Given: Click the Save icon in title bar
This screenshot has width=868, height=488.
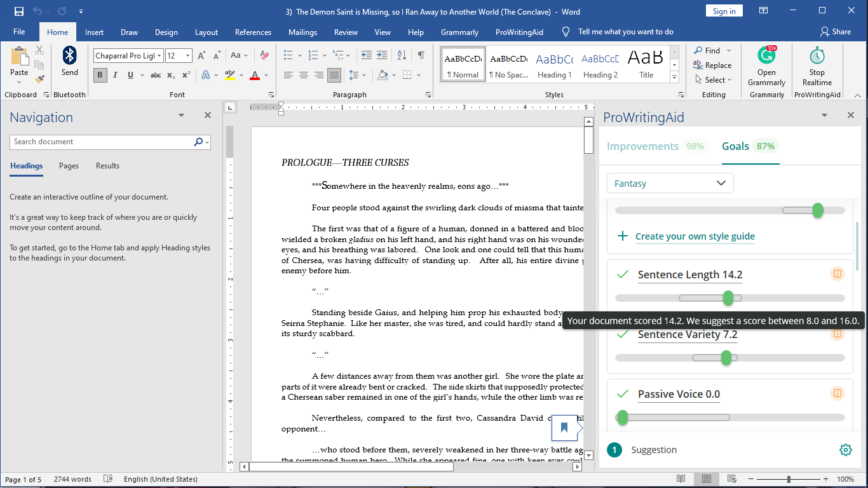Looking at the screenshot, I should (18, 11).
